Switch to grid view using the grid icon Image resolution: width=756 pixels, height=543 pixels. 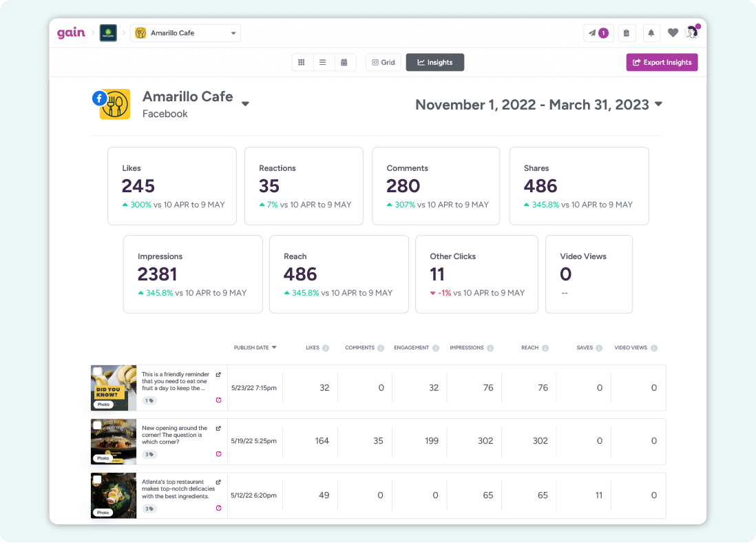302,62
